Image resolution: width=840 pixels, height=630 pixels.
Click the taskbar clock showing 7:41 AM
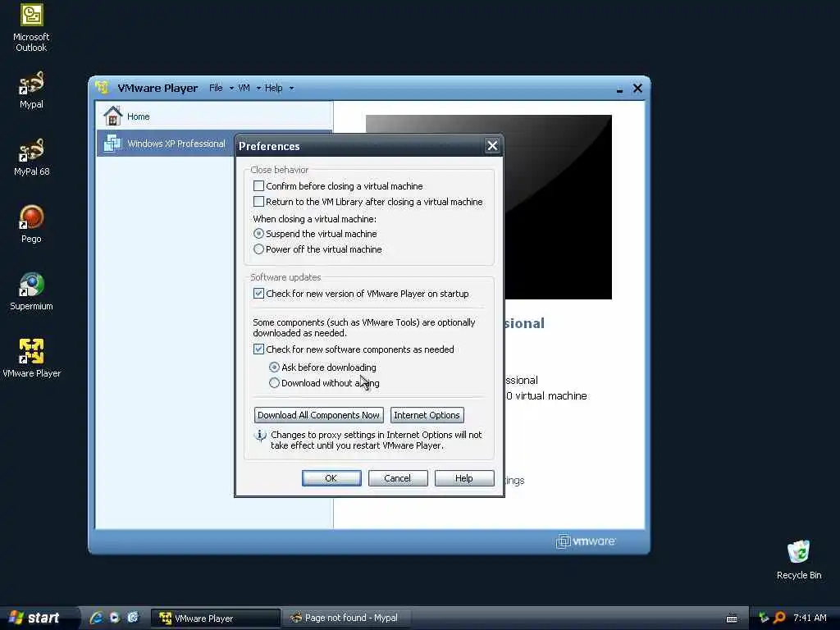pyautogui.click(x=810, y=618)
